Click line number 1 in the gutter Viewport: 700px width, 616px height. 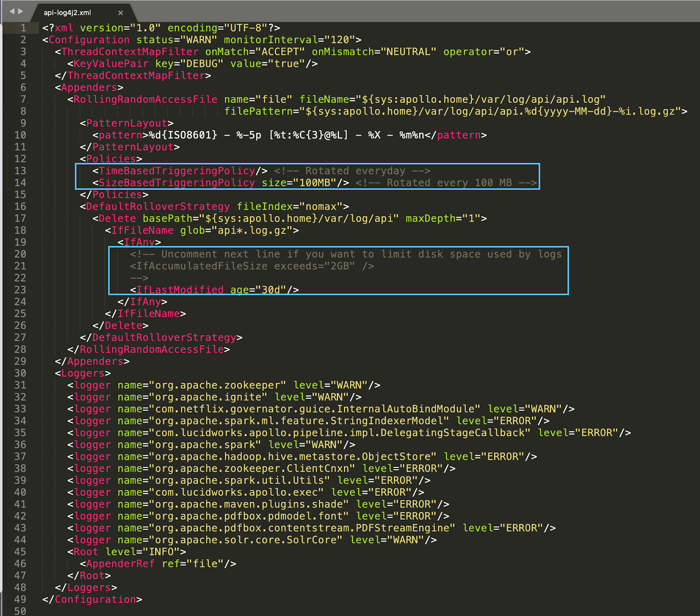[x=23, y=28]
